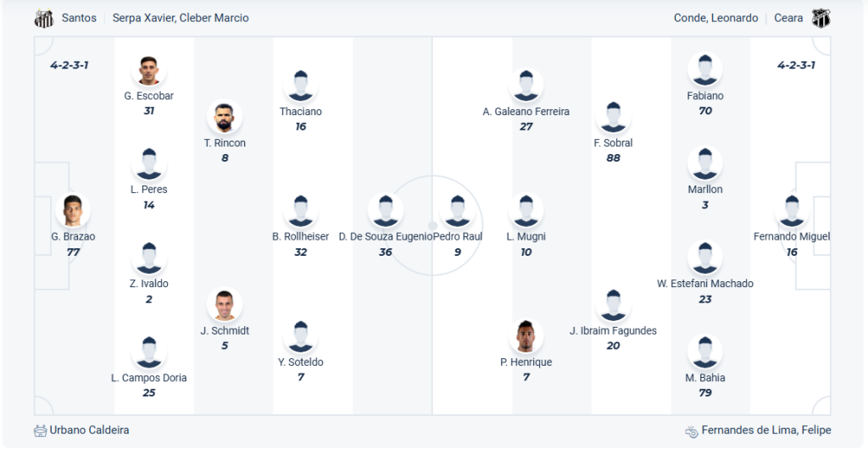
Task: Click the stadium icon beside Urbano Caldeira
Action: [x=41, y=430]
